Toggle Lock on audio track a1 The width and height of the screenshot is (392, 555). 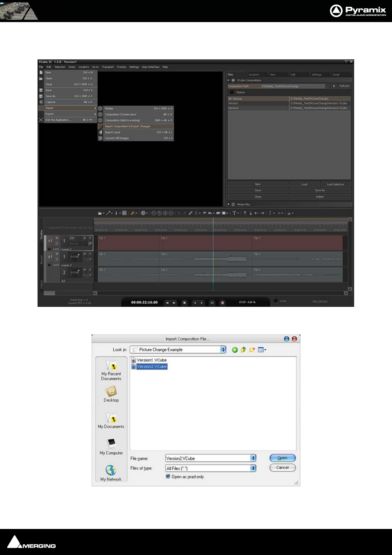pyautogui.click(x=49, y=265)
